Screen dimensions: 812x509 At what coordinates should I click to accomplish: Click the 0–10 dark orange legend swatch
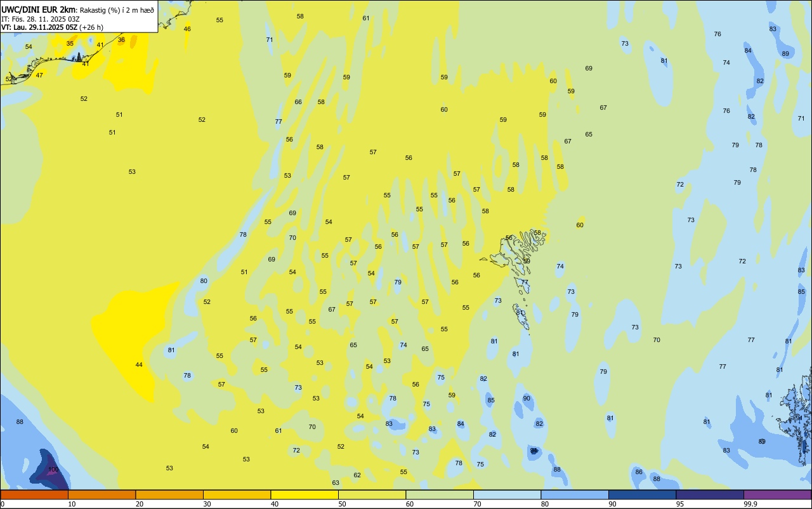(34, 494)
